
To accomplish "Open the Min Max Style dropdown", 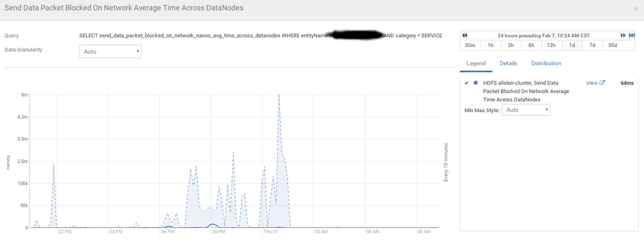I will [x=526, y=110].
